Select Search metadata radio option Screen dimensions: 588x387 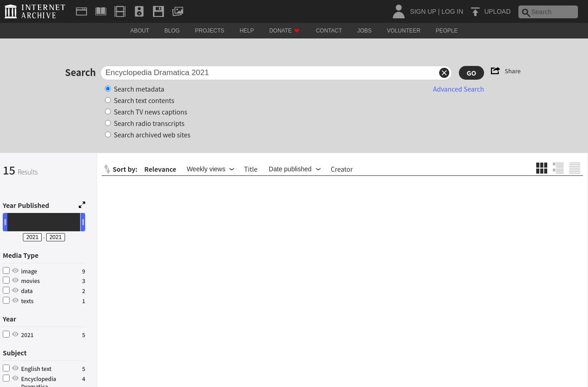(108, 89)
